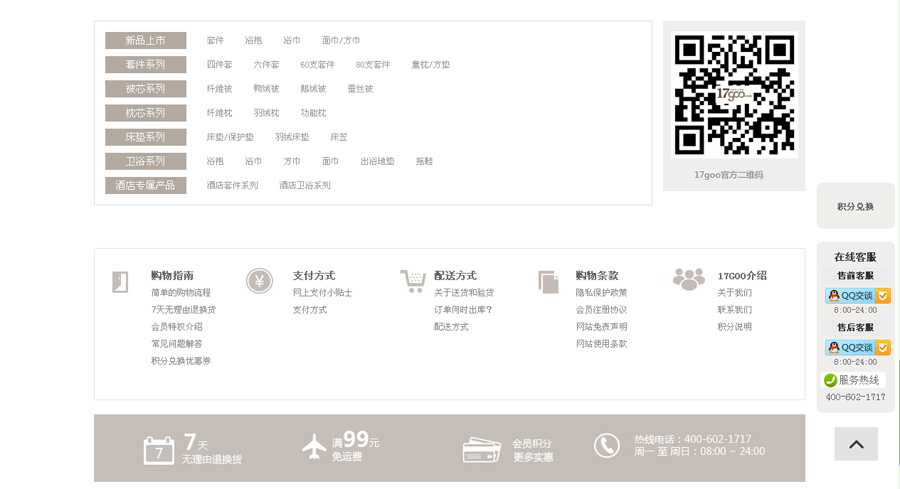This screenshot has width=900, height=489.
Task: Open 常见问题解答 link
Action: [177, 344]
